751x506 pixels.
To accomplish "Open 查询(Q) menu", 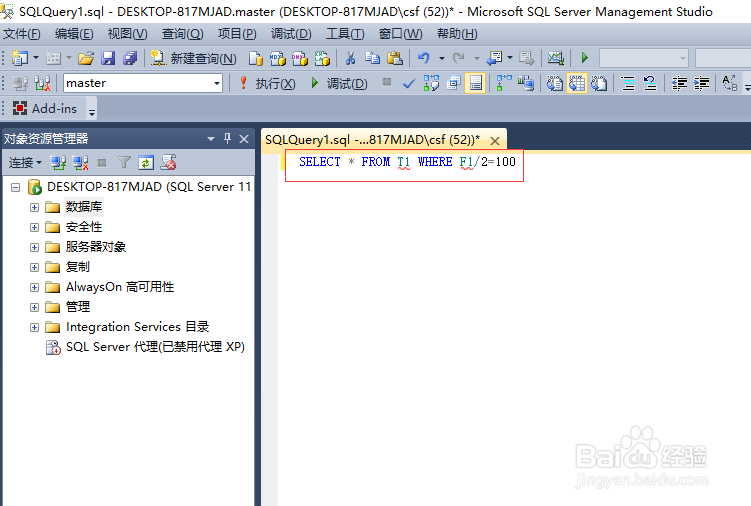I will 182,34.
